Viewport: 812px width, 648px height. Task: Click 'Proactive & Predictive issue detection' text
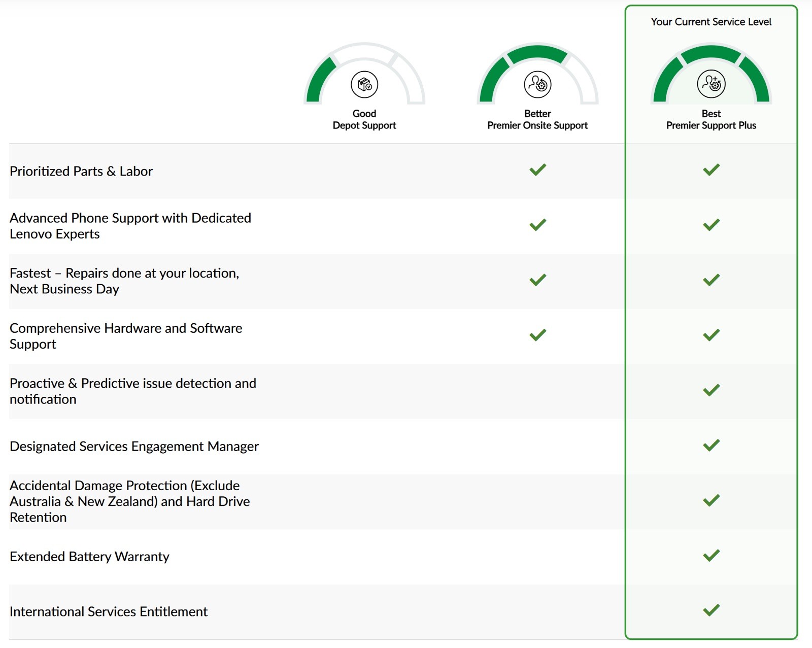133,391
